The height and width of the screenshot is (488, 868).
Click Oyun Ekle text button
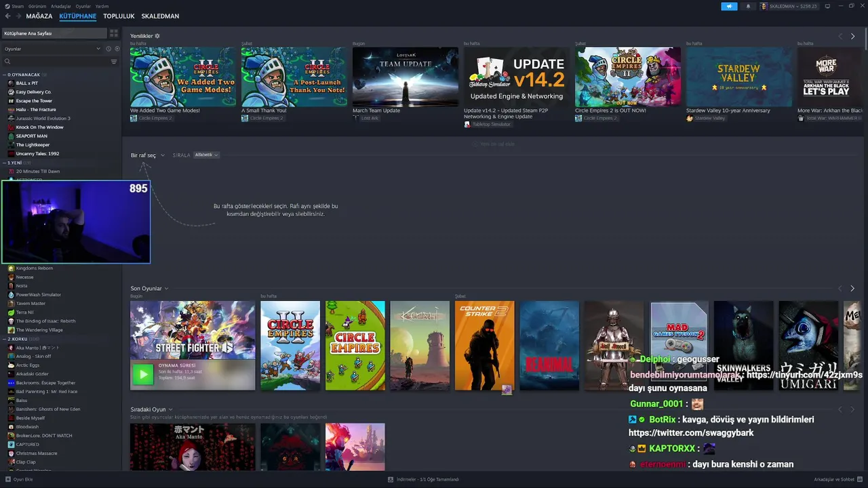[23, 479]
